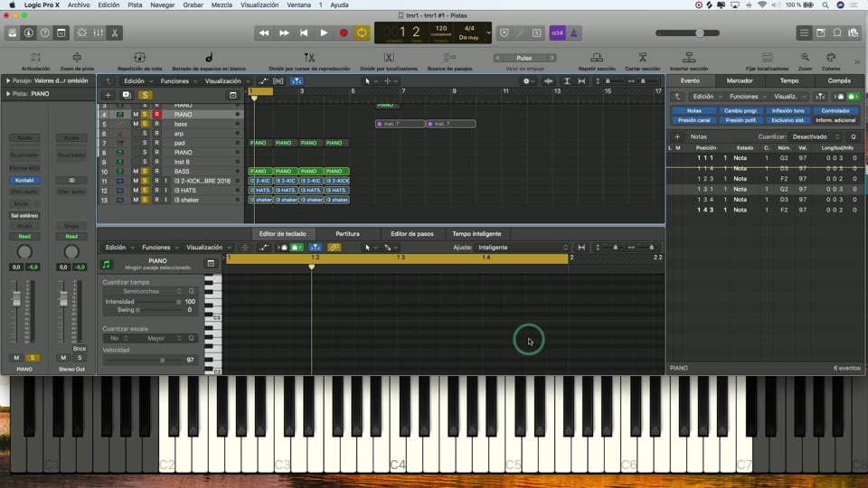Switch to Editor de pasos tab
The height and width of the screenshot is (488, 868).
[x=412, y=234]
